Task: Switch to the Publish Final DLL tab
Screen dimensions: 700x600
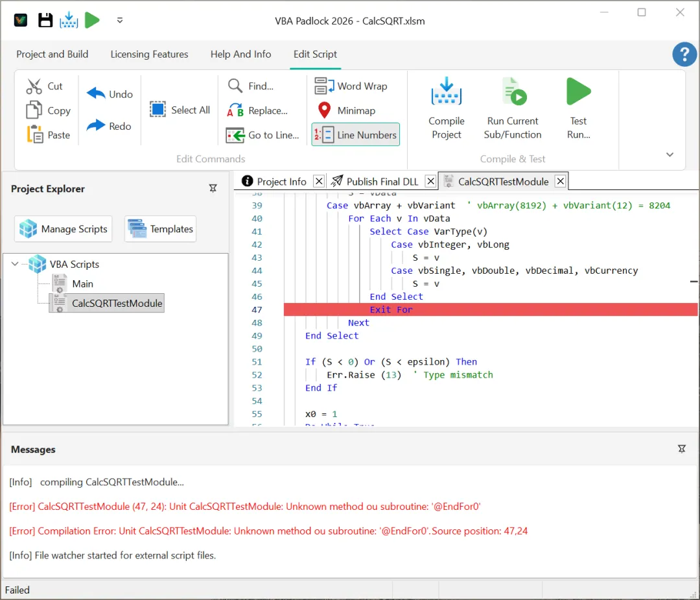Action: tap(375, 182)
